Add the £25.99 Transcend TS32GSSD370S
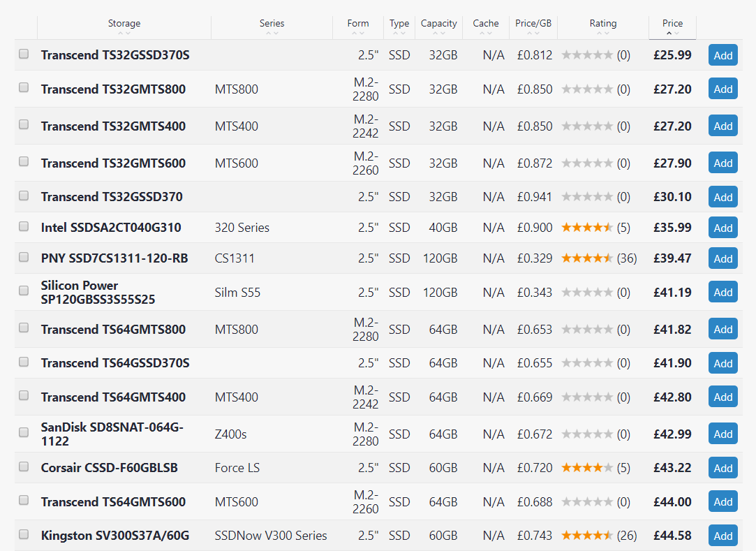 pyautogui.click(x=722, y=55)
